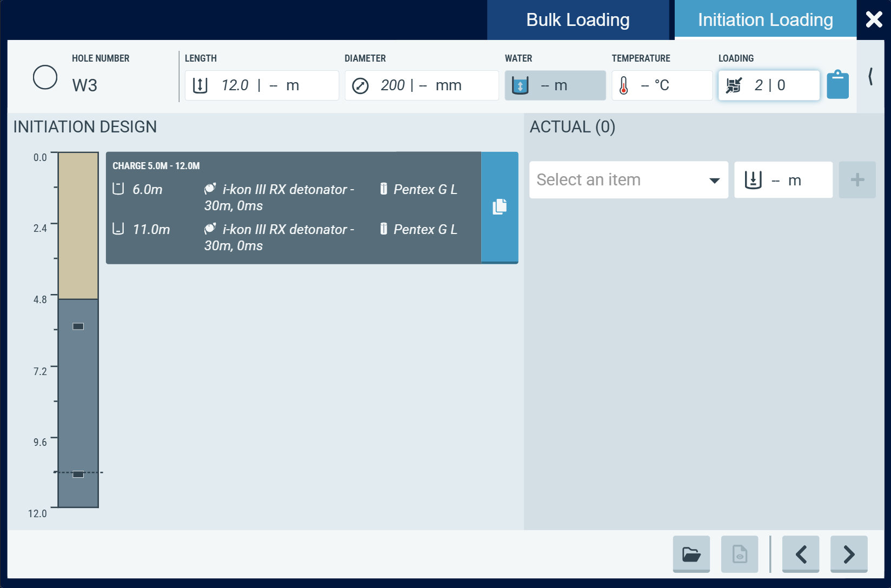Click the charge section of hole diagram

pos(78,403)
